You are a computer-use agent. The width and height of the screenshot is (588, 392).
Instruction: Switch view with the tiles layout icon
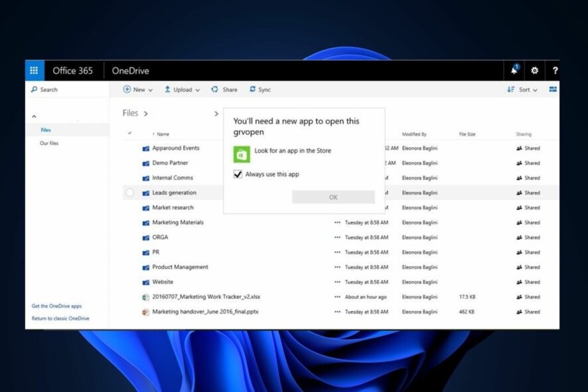point(553,90)
